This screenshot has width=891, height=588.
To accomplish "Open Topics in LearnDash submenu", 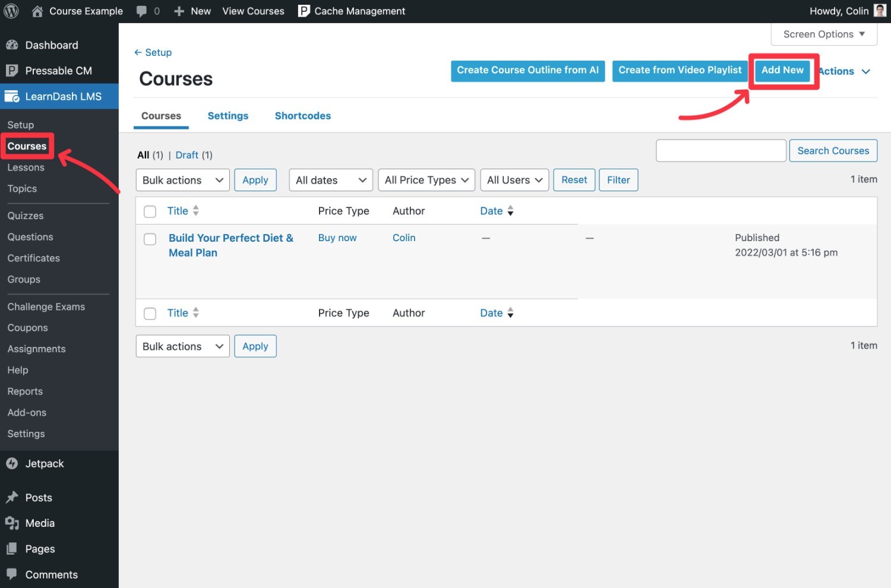I will pos(22,188).
